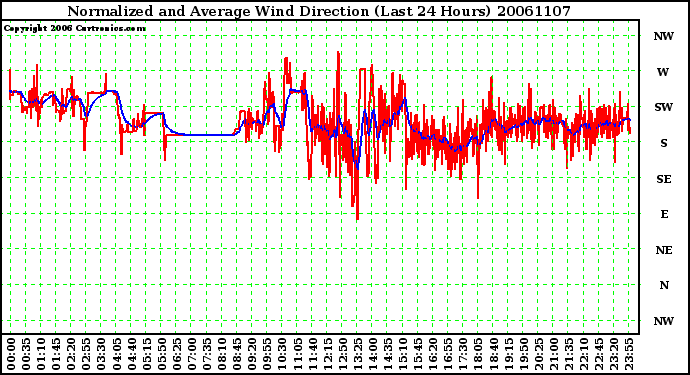Click the 08:45 time axis label
Image resolution: width=690 pixels, height=375 pixels.
click(x=237, y=354)
